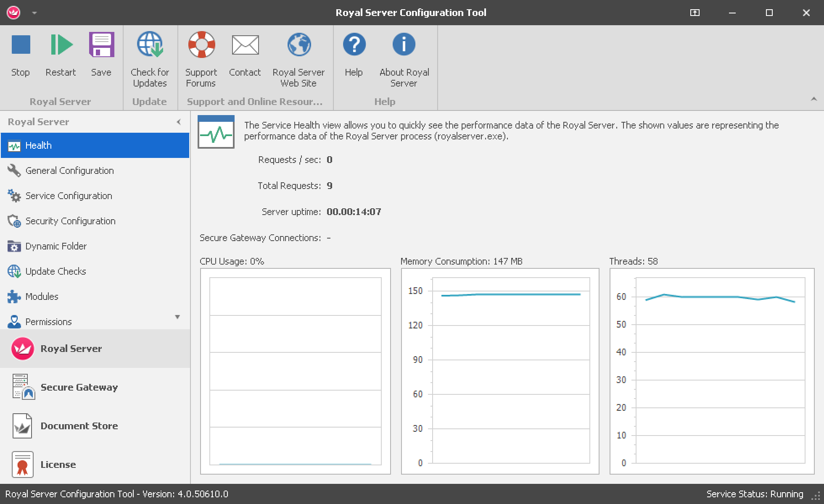Open the License section
The height and width of the screenshot is (504, 824).
pos(58,465)
